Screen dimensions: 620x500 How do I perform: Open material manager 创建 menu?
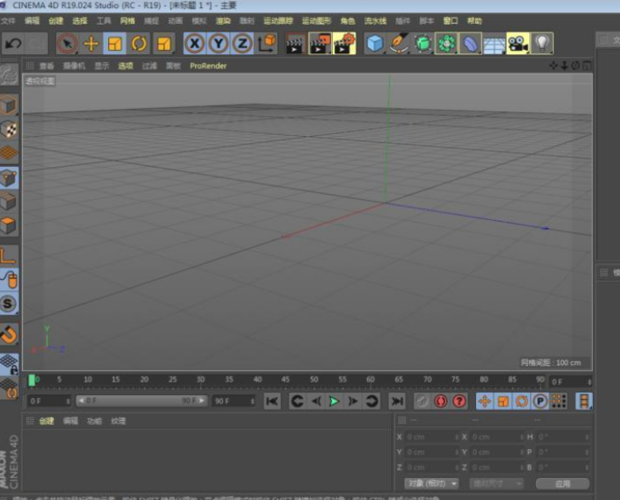coord(46,421)
